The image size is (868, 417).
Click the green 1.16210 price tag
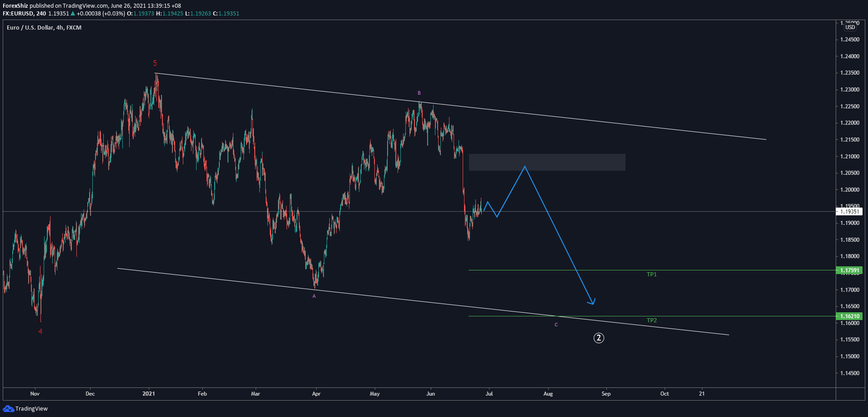[x=849, y=316]
